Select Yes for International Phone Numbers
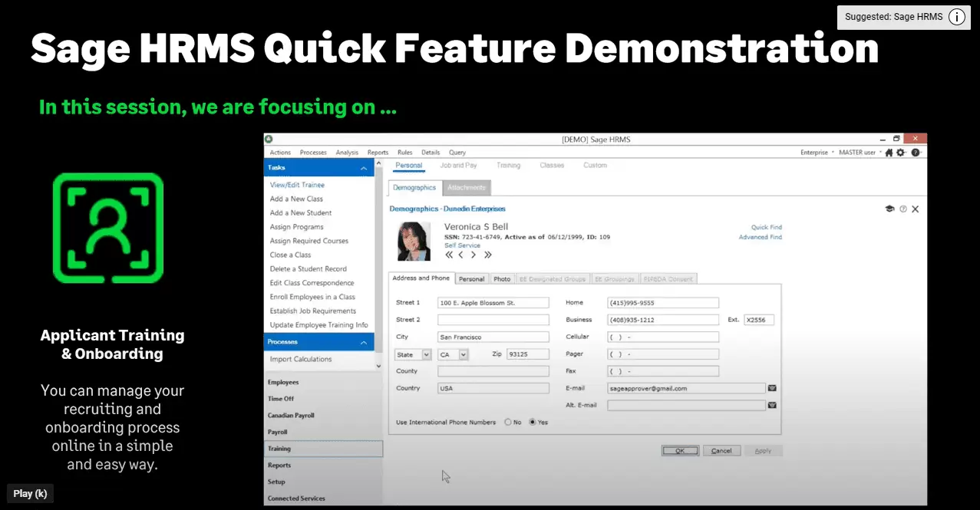The width and height of the screenshot is (980, 510). point(533,423)
